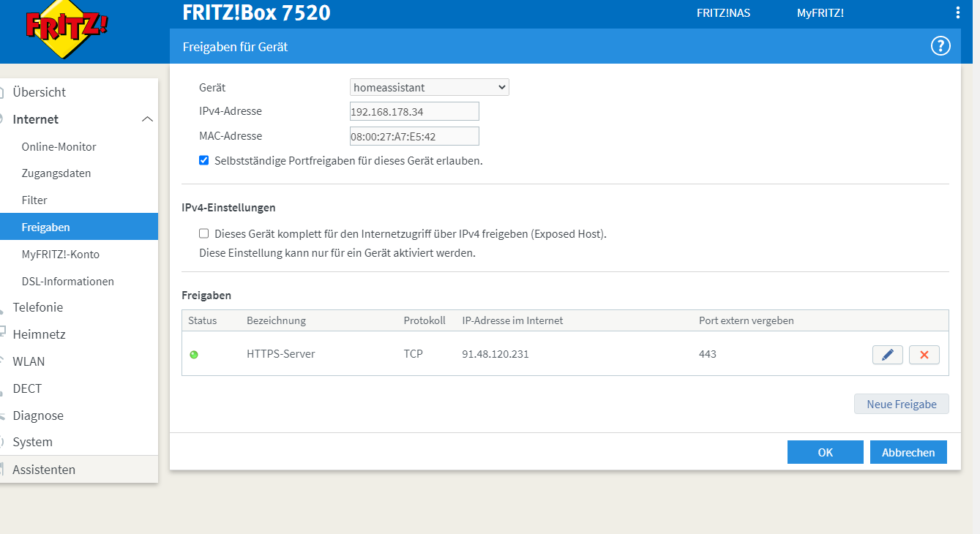Collapse the Internet menu chevron
The image size is (980, 534).
tap(147, 119)
